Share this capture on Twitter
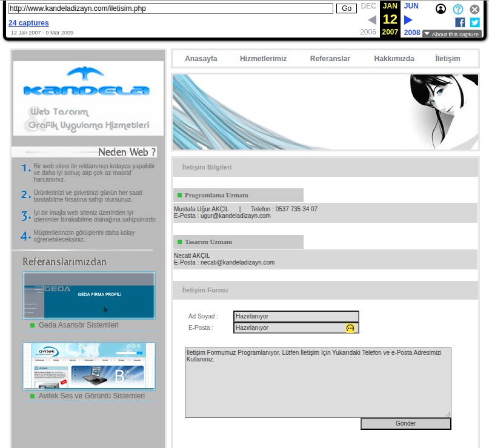This screenshot has height=448, width=489. click(474, 22)
